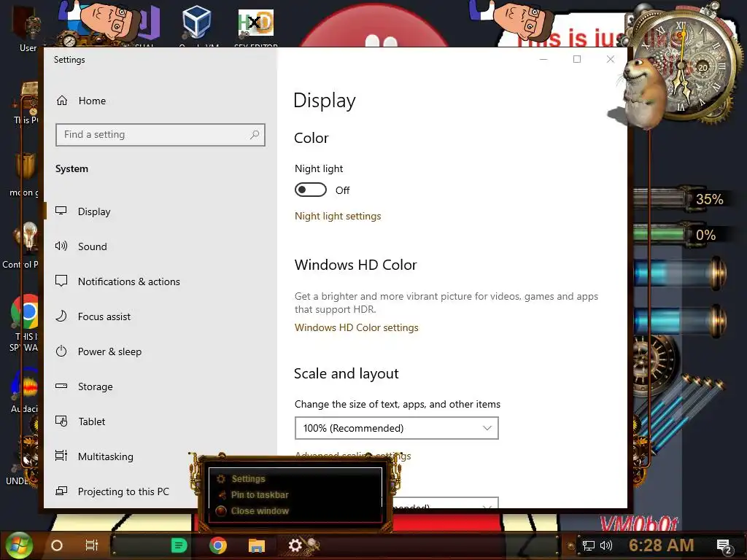This screenshot has width=747, height=560.
Task: Open the Action Center notifications icon
Action: (x=724, y=547)
